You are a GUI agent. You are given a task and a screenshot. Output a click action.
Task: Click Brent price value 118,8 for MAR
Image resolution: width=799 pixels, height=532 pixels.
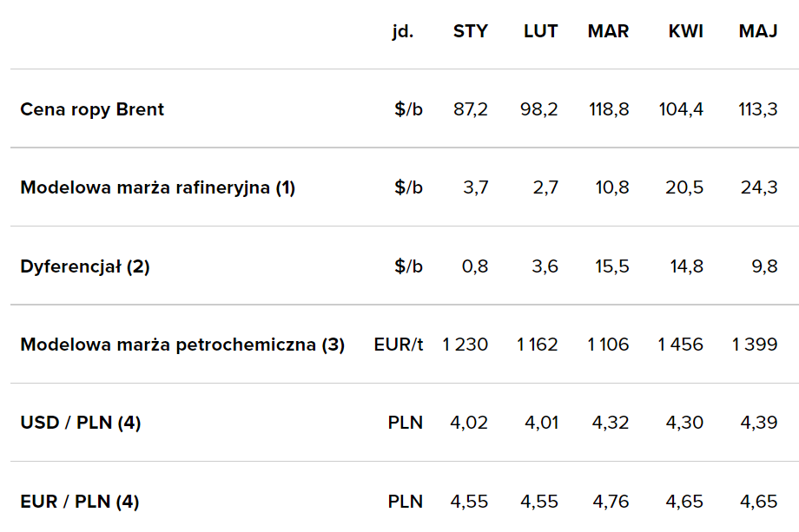point(608,109)
